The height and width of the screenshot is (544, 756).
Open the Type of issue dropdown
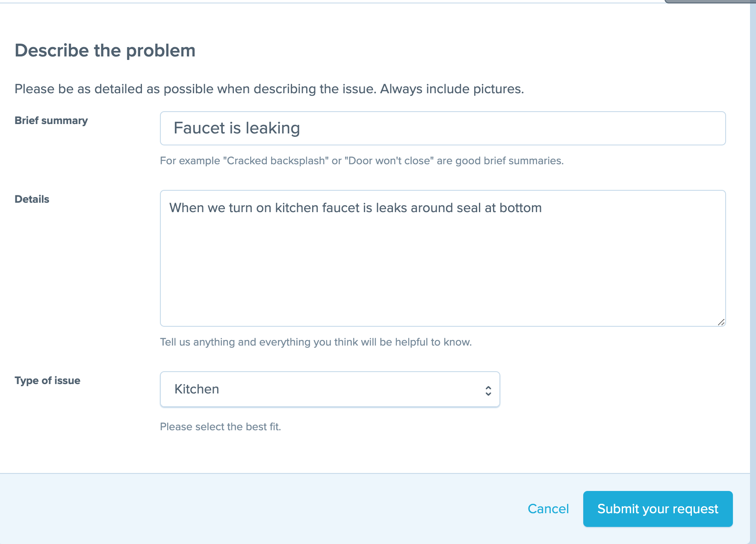pyautogui.click(x=330, y=389)
